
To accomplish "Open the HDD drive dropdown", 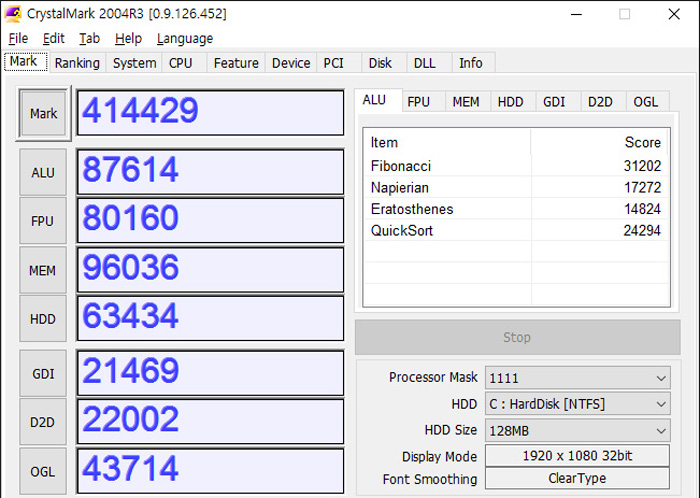I will pos(578,404).
